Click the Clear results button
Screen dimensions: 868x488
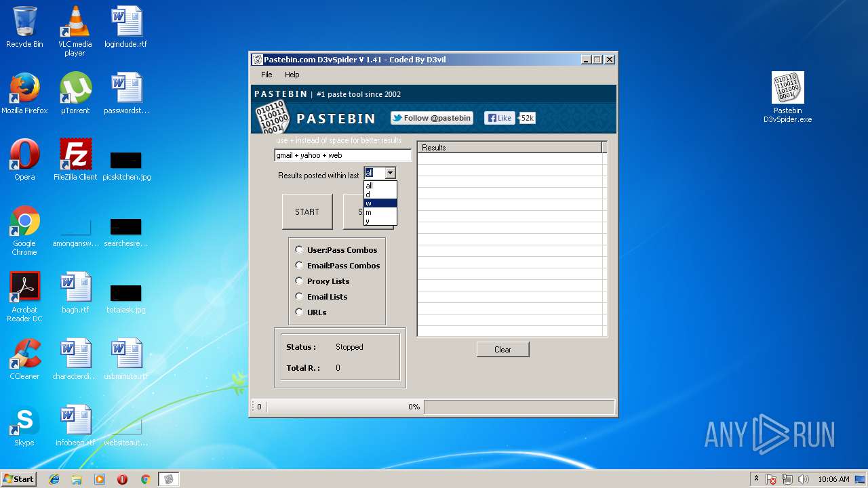click(x=502, y=350)
